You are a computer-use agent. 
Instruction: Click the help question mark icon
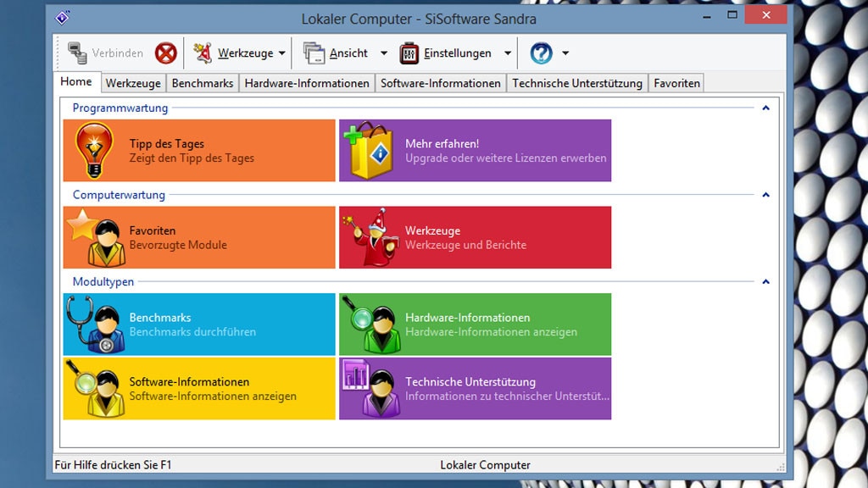pos(540,53)
